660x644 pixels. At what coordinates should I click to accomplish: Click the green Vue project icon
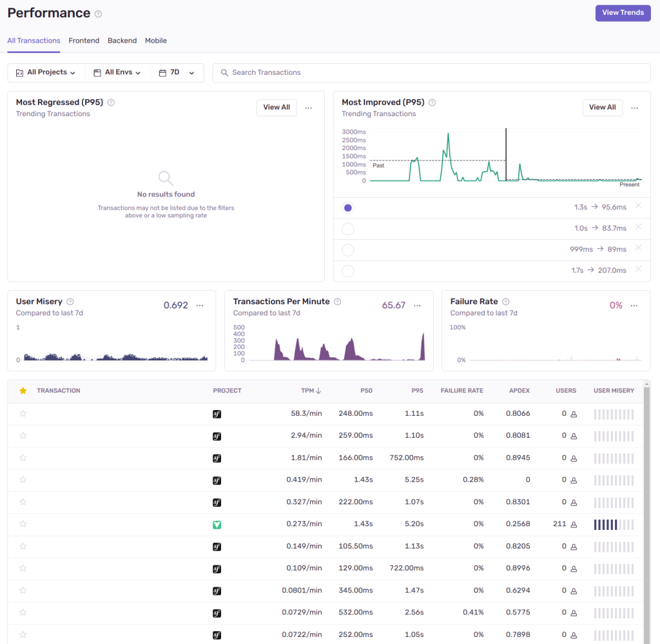pyautogui.click(x=217, y=525)
